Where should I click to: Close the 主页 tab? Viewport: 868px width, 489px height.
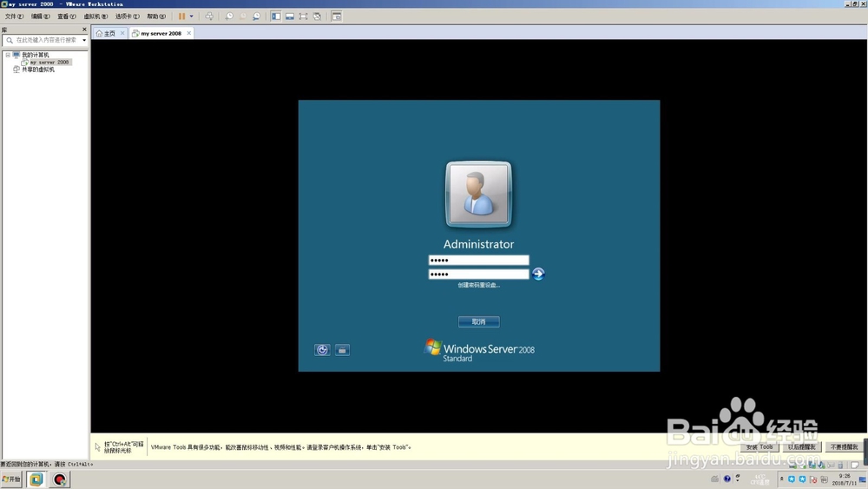[122, 33]
